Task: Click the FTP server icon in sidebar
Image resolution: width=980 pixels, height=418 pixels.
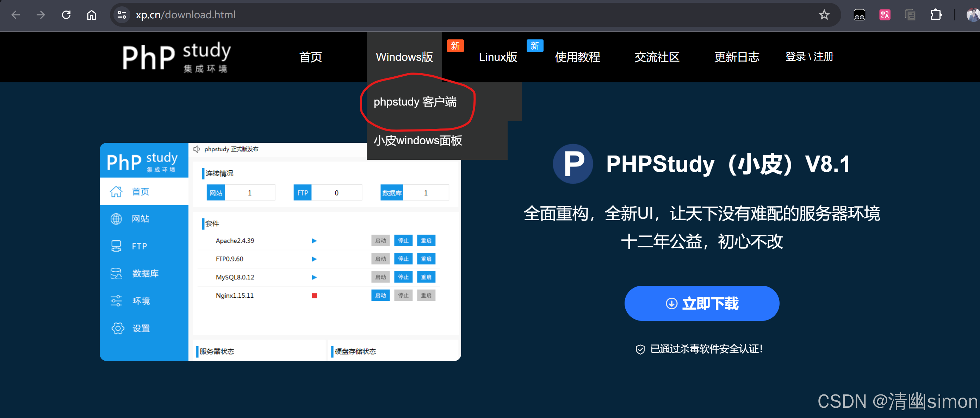Action: tap(116, 246)
